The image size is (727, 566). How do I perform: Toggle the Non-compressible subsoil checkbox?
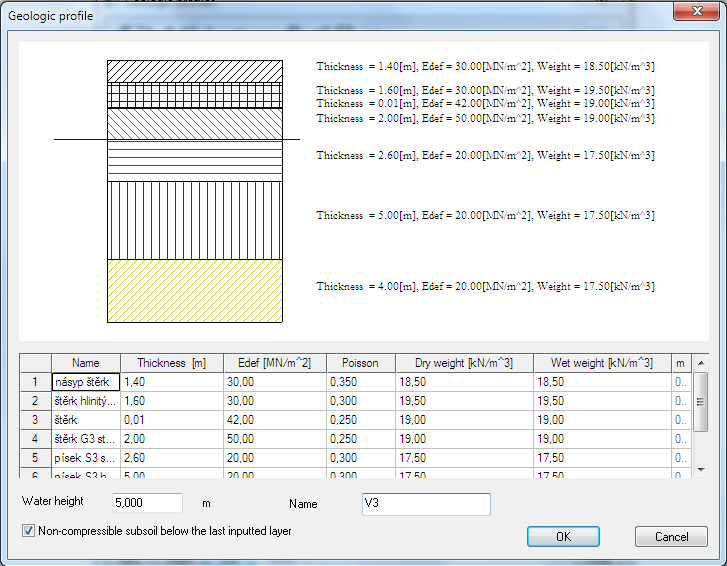point(28,531)
